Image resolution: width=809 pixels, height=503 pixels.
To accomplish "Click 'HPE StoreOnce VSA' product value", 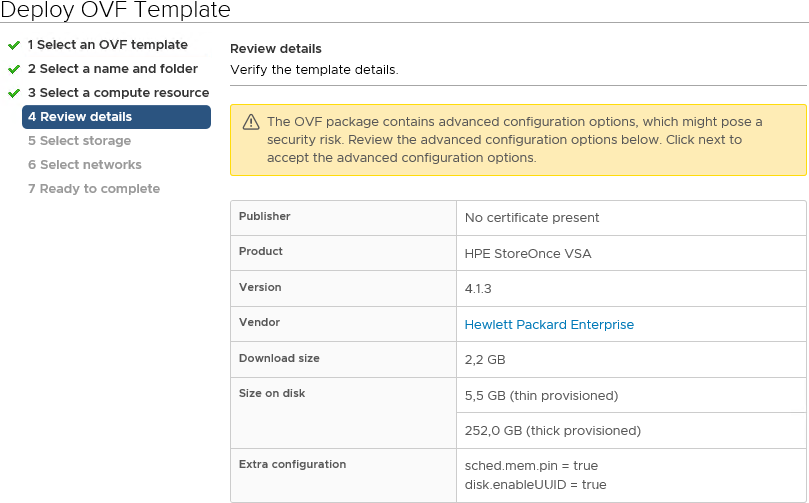I will [528, 254].
